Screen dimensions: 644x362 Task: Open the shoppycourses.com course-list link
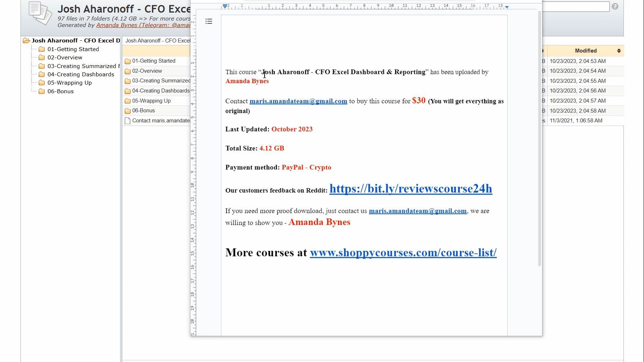403,252
